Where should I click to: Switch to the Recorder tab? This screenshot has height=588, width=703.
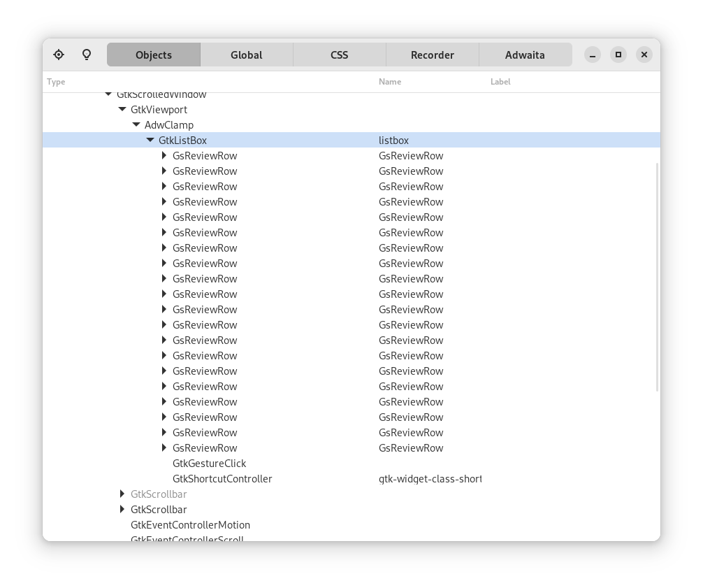pos(432,55)
